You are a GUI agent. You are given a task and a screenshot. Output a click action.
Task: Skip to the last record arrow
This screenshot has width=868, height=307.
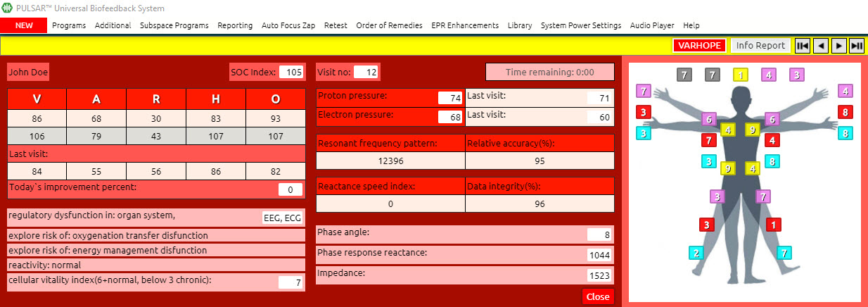coord(856,46)
